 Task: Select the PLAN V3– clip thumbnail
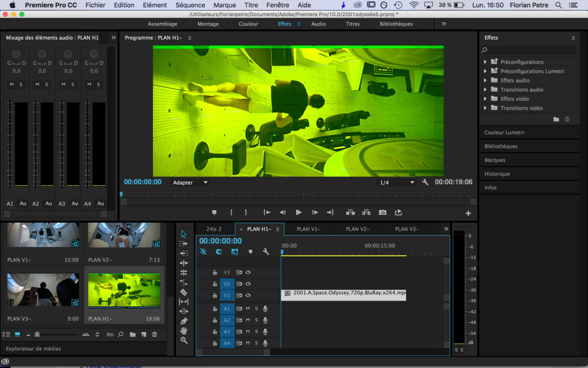[43, 289]
